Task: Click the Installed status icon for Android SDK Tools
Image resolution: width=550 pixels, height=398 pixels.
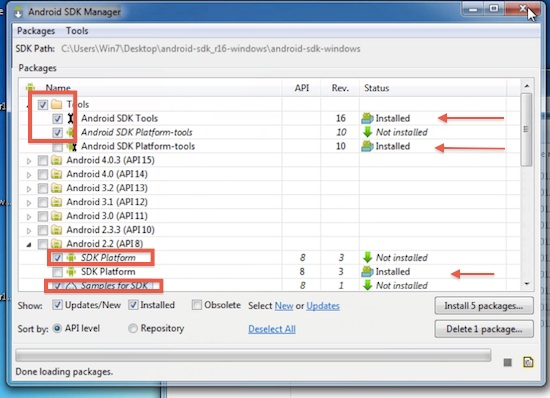Action: click(x=367, y=118)
